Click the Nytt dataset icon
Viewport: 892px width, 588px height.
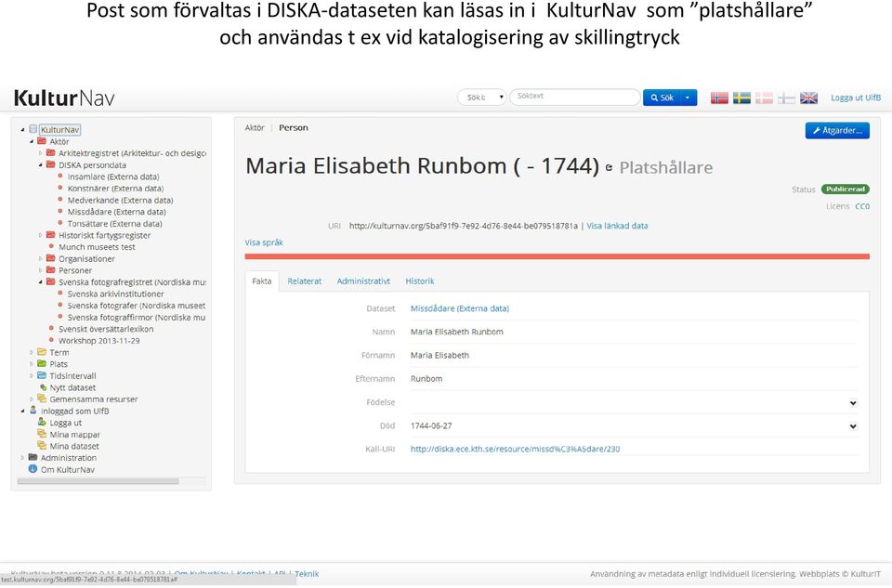coord(43,387)
